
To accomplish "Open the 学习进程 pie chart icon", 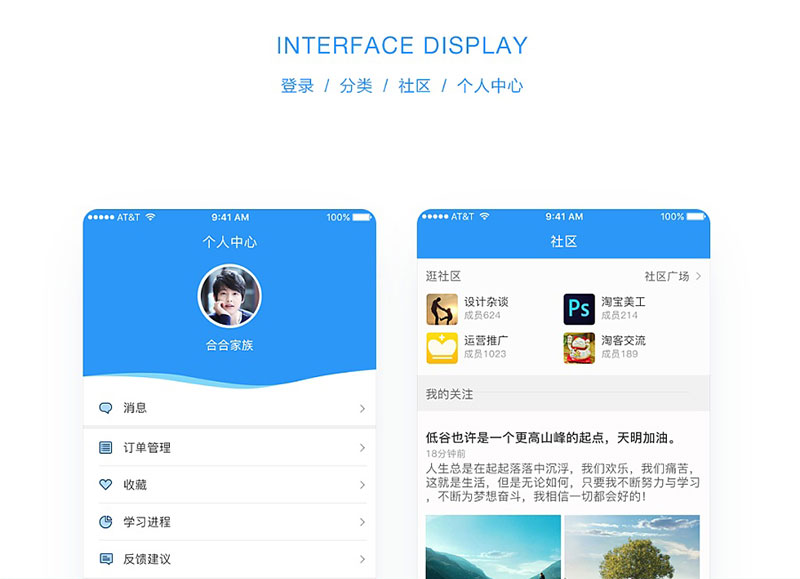I will [106, 522].
